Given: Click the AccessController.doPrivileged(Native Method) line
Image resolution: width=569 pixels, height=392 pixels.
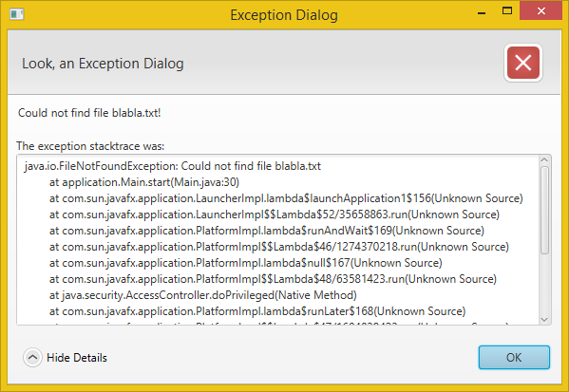Looking at the screenshot, I should [203, 295].
